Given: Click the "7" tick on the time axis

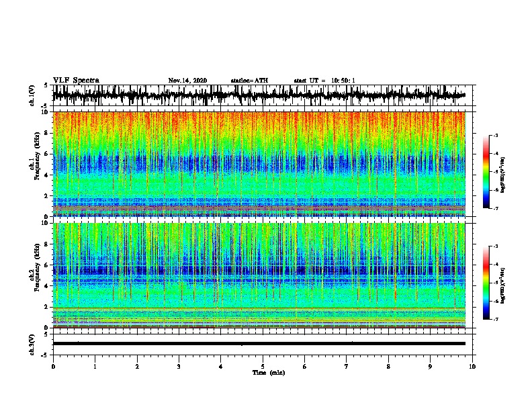Looking at the screenshot, I should [x=347, y=367].
